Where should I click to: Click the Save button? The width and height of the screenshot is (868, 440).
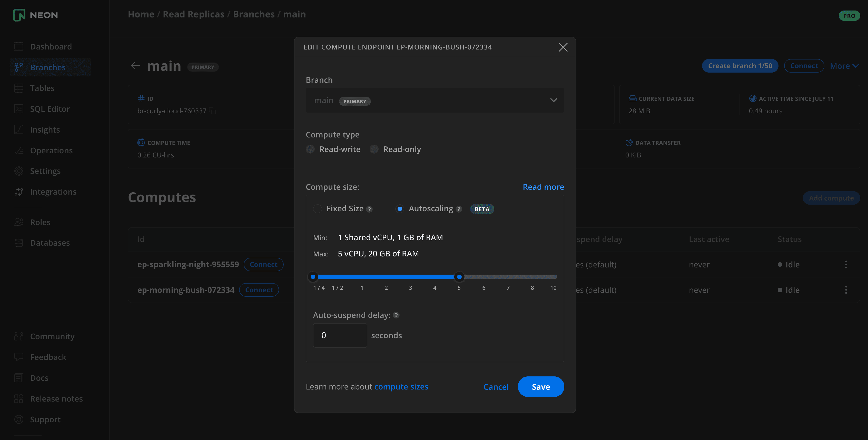point(540,387)
